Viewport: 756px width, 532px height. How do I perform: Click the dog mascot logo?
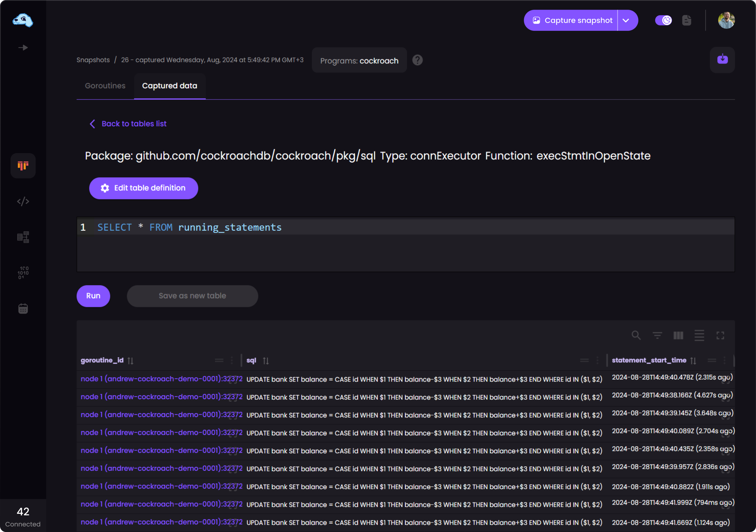pos(23,20)
